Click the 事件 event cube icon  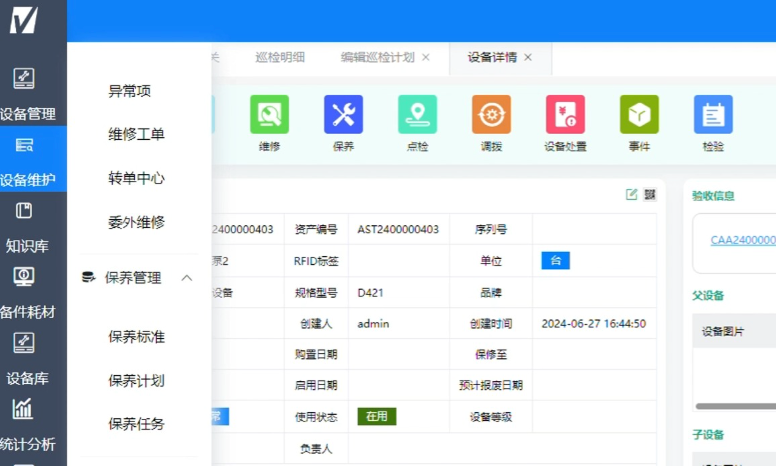639,115
